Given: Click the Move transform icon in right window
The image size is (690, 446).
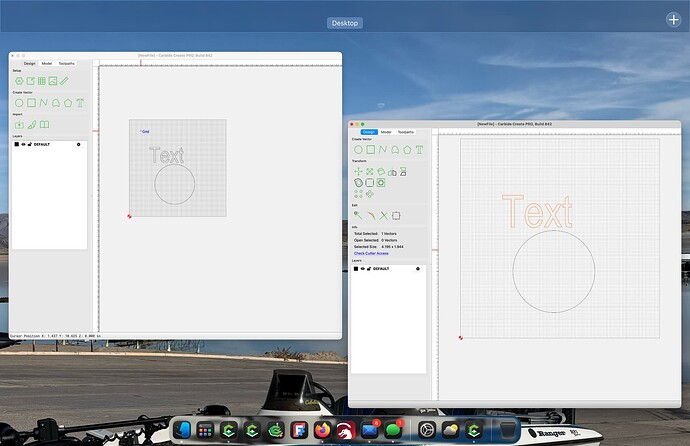Looking at the screenshot, I should coord(358,172).
